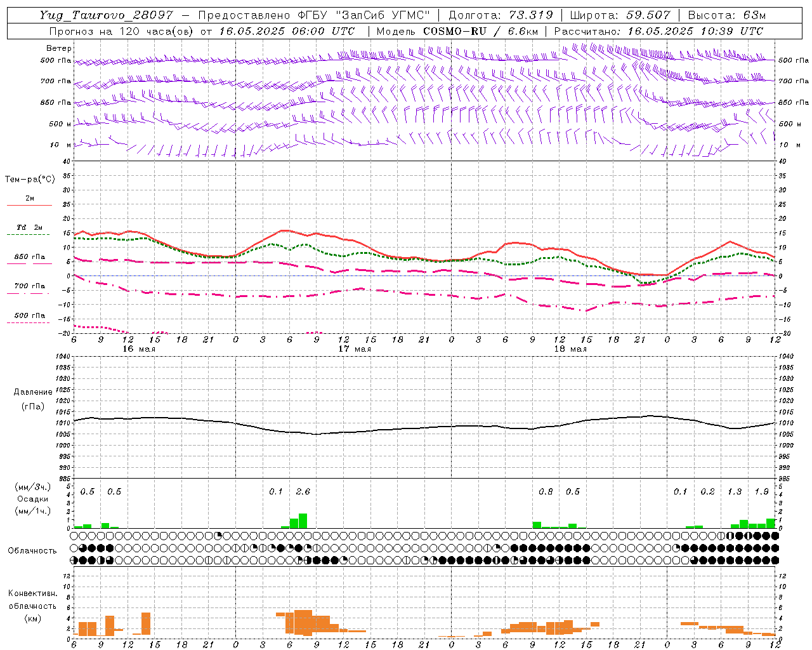Click the 1.3 precipitation total value
The image size is (812, 650).
coord(735,491)
